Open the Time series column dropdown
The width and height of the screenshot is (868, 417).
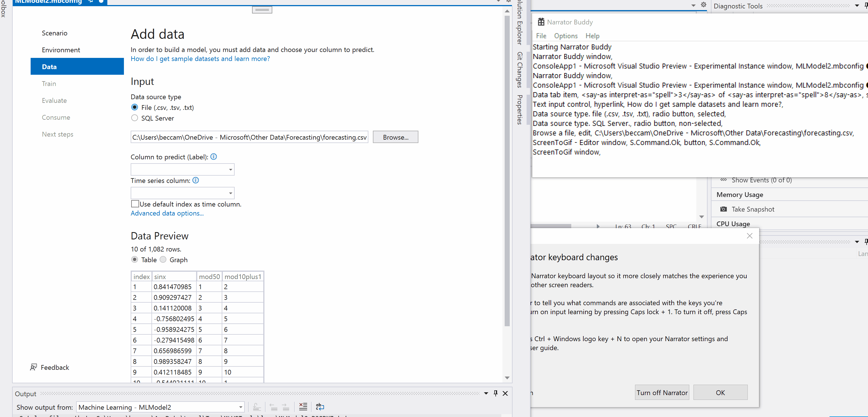230,193
